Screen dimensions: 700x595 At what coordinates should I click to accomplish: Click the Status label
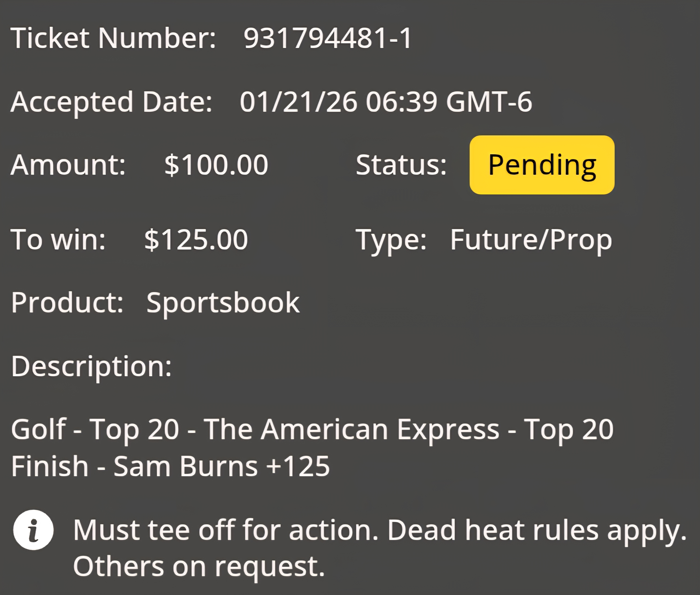coord(401,165)
